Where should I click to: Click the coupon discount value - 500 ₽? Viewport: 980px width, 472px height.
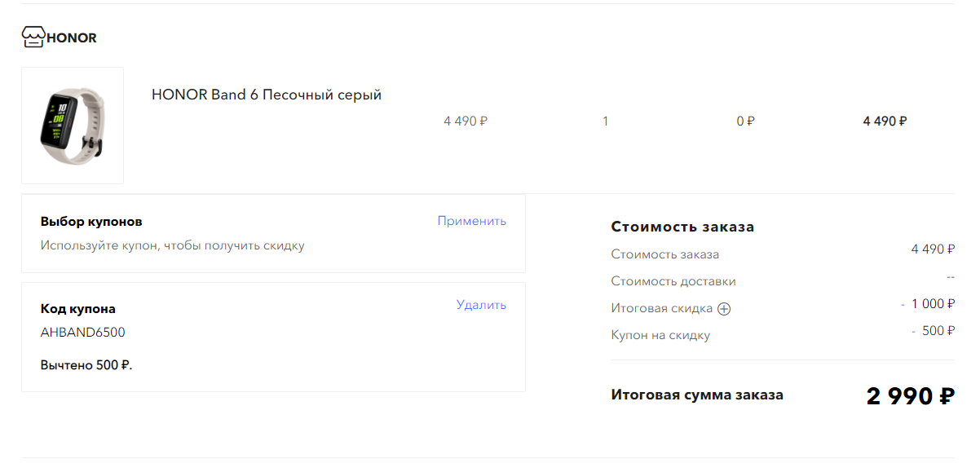(933, 331)
